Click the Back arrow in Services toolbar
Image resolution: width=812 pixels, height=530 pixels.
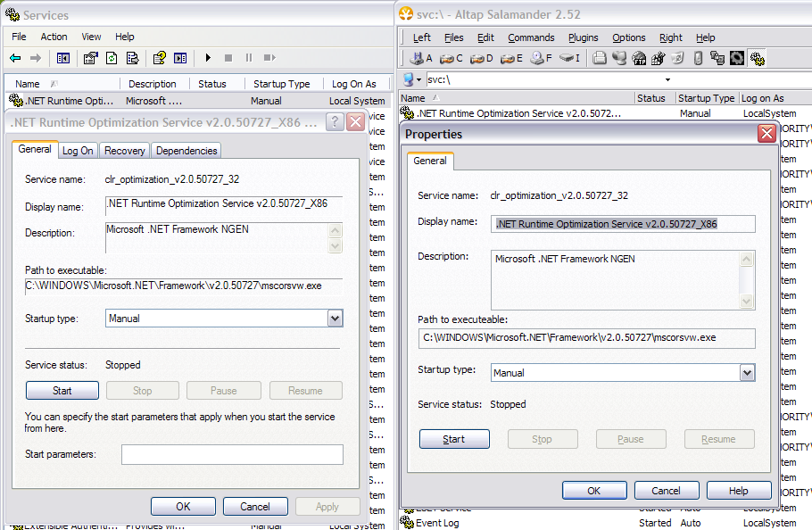(15, 58)
